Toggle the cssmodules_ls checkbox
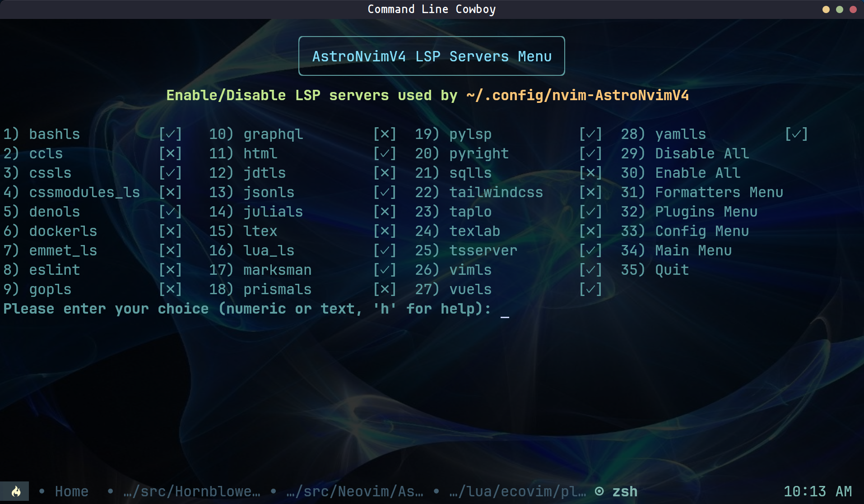This screenshot has height=504, width=864. click(170, 192)
